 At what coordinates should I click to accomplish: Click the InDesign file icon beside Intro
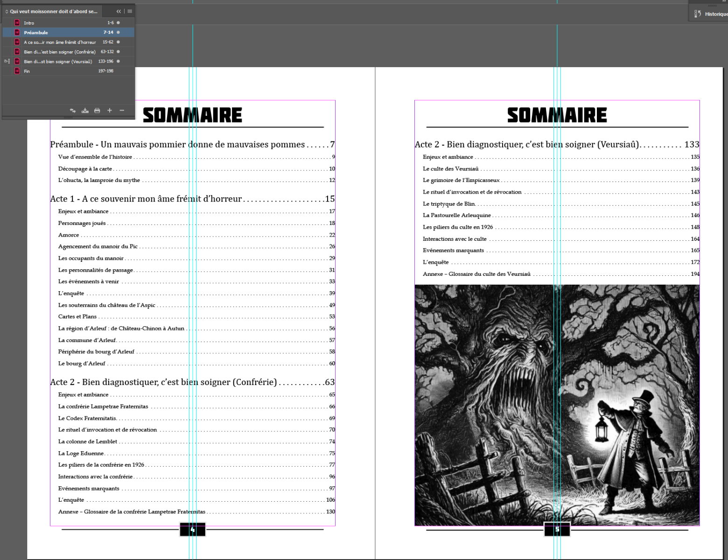point(17,23)
